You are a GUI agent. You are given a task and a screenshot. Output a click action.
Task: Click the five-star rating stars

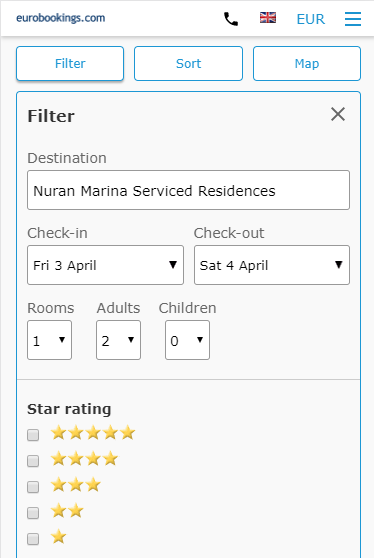click(x=93, y=433)
